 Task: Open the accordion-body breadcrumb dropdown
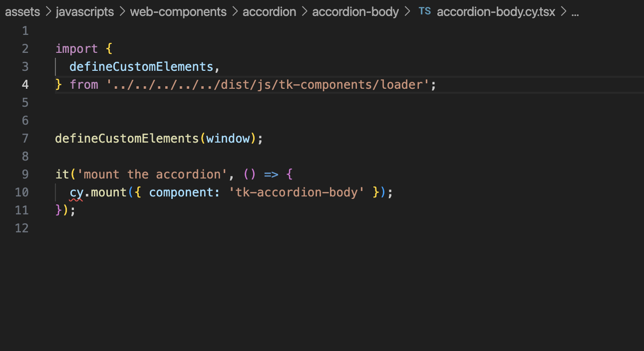pyautogui.click(x=355, y=11)
